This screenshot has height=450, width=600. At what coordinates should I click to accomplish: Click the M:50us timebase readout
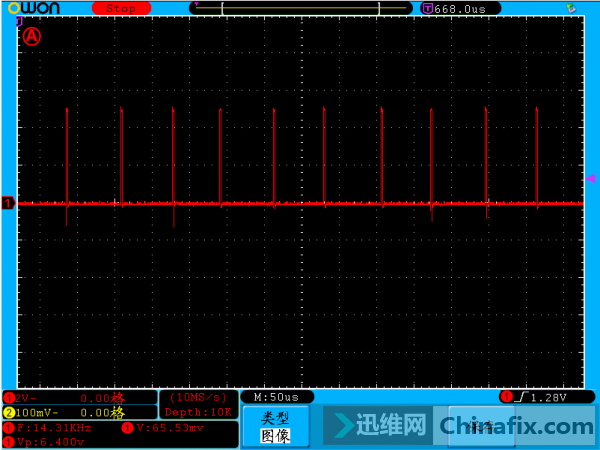coord(277,397)
